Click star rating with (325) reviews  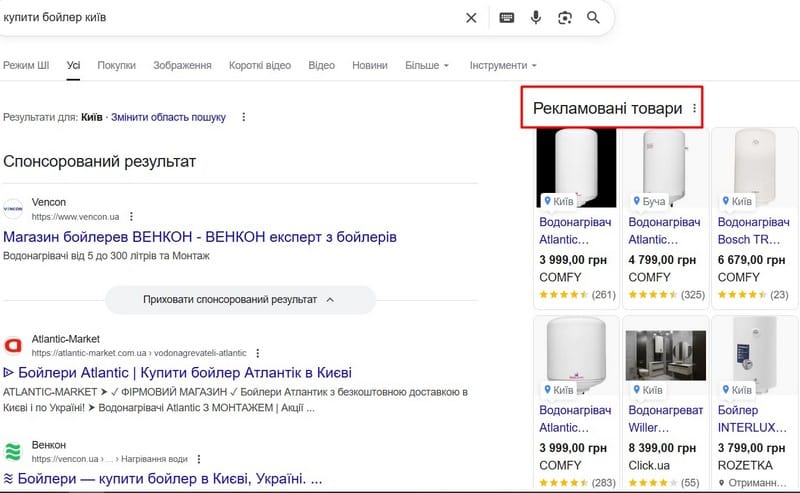pyautogui.click(x=666, y=294)
